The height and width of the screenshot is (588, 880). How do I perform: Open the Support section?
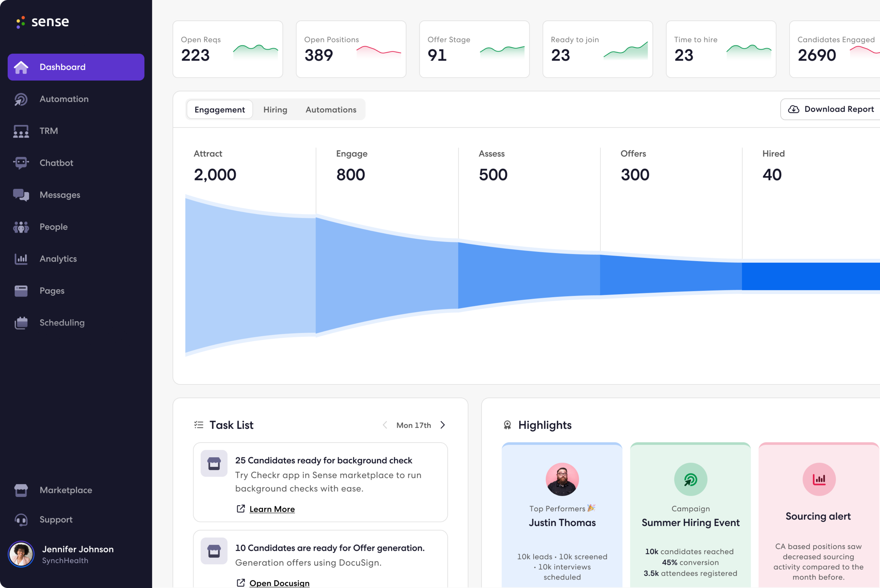click(56, 520)
